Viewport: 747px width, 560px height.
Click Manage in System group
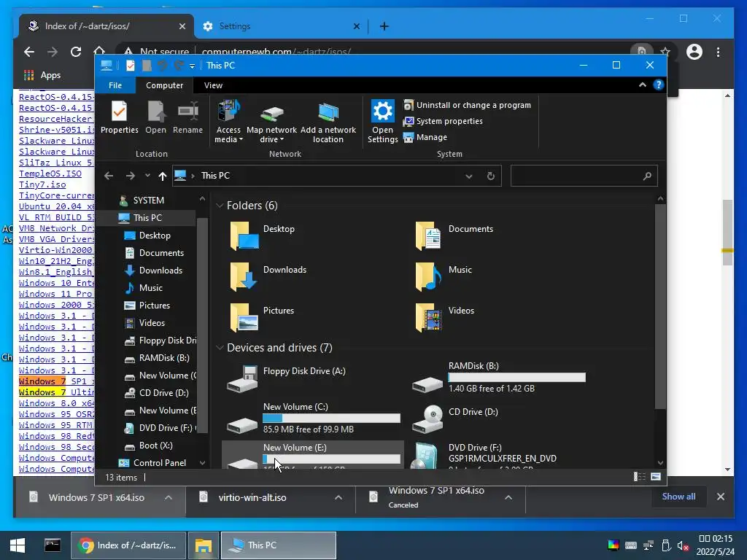[425, 137]
